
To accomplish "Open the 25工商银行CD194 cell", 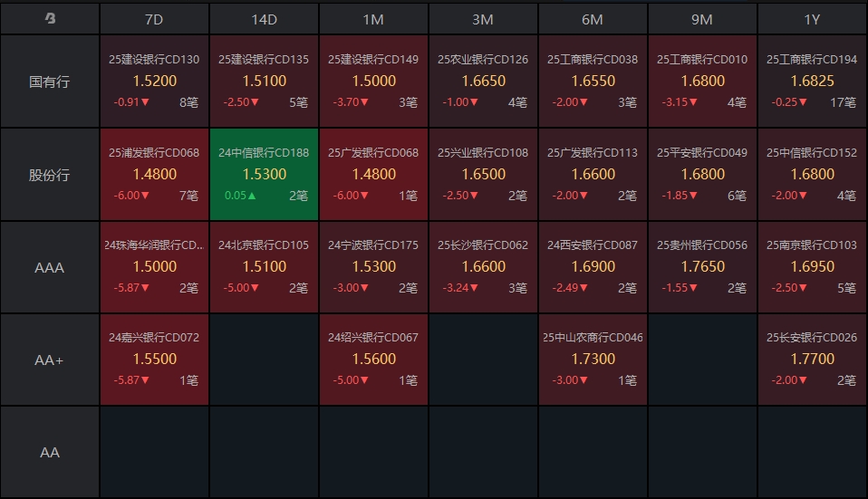I will click(x=812, y=82).
